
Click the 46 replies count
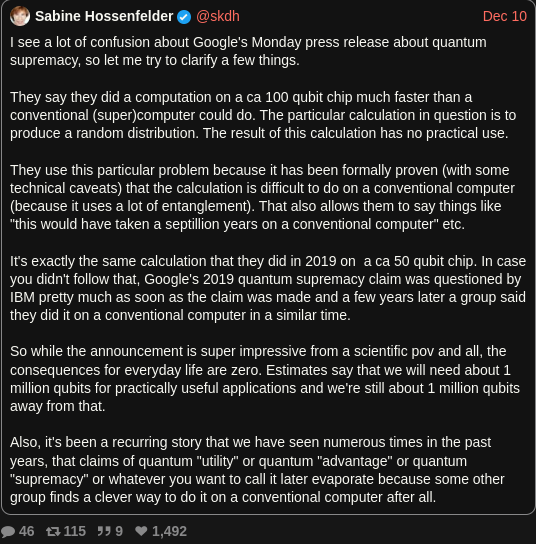pos(27,531)
